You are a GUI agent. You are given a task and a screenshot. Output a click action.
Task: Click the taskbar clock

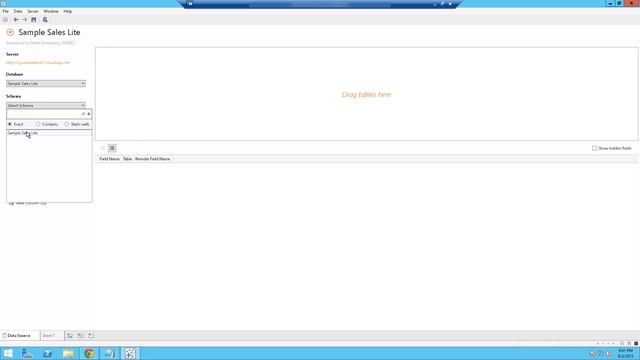click(625, 353)
